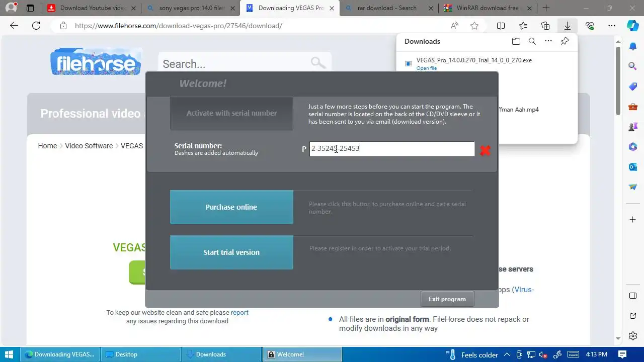
Task: Click the taskbar clock 4:13 PM
Action: (596, 354)
